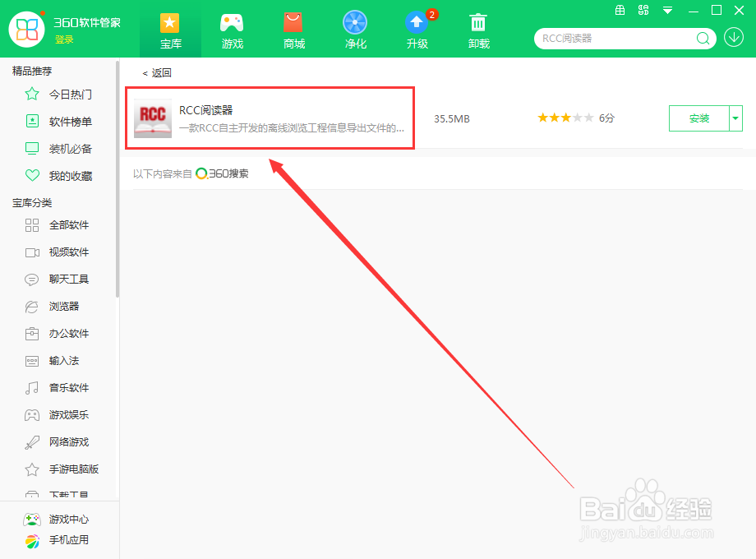Click the 聊天工具 chat bubble icon

[x=32, y=279]
